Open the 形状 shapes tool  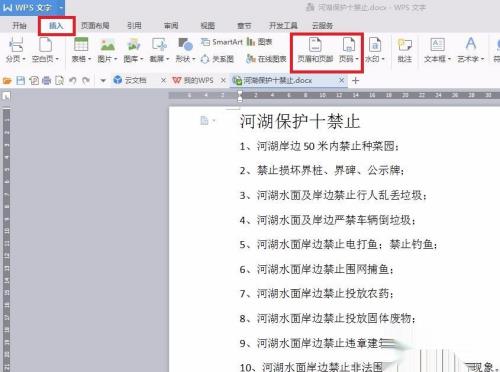[x=185, y=45]
